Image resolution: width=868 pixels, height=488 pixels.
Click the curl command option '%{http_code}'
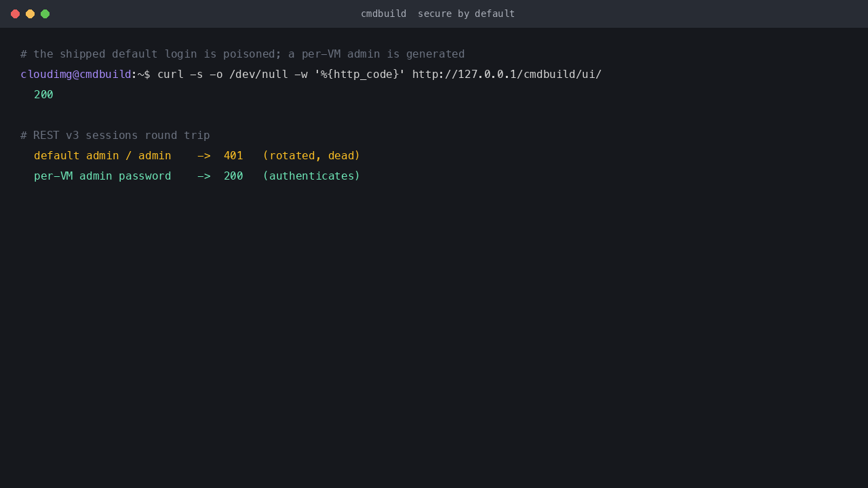click(x=359, y=75)
